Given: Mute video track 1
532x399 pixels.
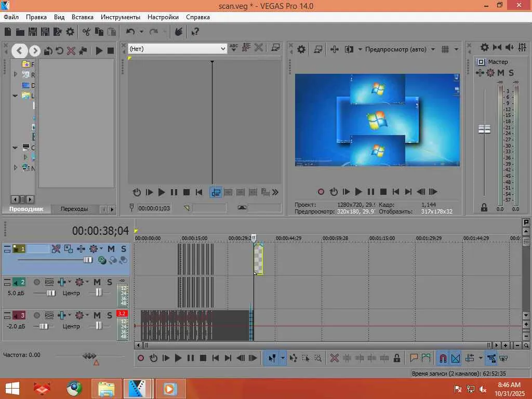Looking at the screenshot, I should pos(111,249).
